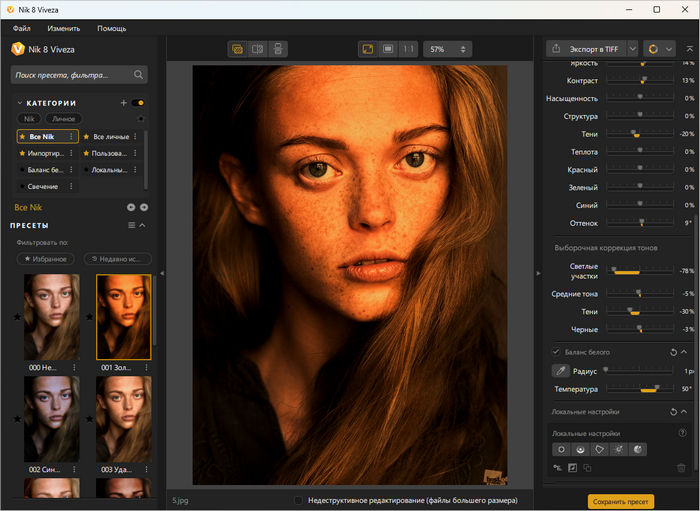Pick the white balance eyedropper tool
Image resolution: width=700 pixels, height=511 pixels.
click(x=560, y=370)
